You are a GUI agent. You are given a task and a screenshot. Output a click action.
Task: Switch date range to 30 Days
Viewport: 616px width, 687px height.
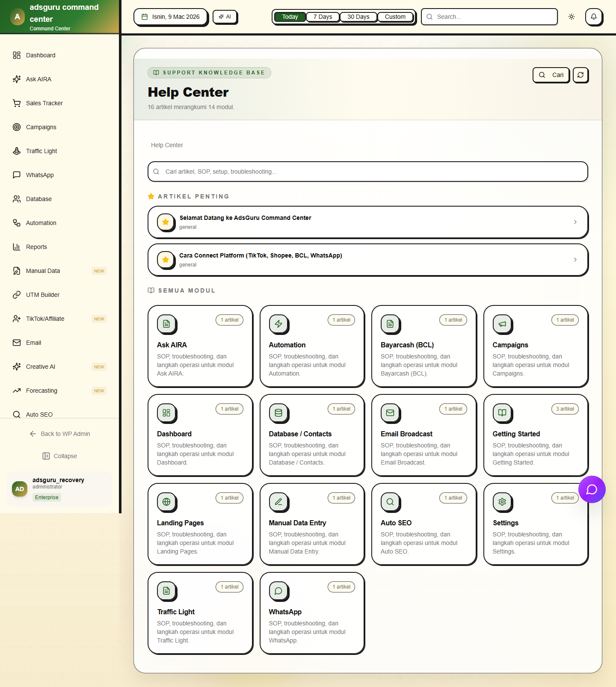click(x=358, y=17)
